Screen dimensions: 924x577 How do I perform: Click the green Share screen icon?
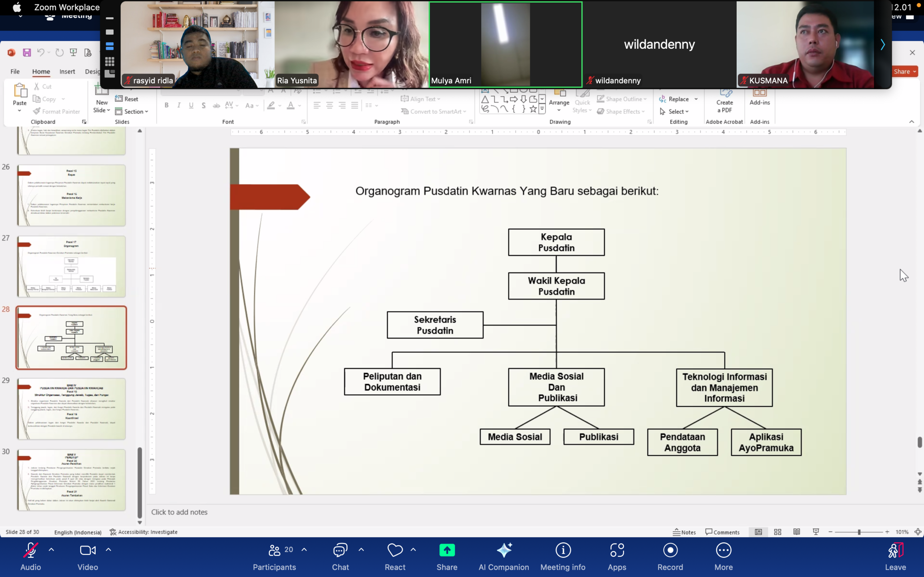pyautogui.click(x=447, y=556)
